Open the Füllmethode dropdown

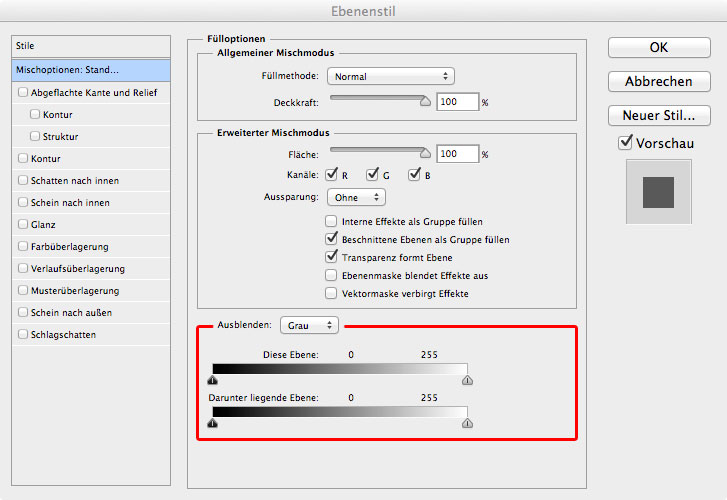pos(392,76)
